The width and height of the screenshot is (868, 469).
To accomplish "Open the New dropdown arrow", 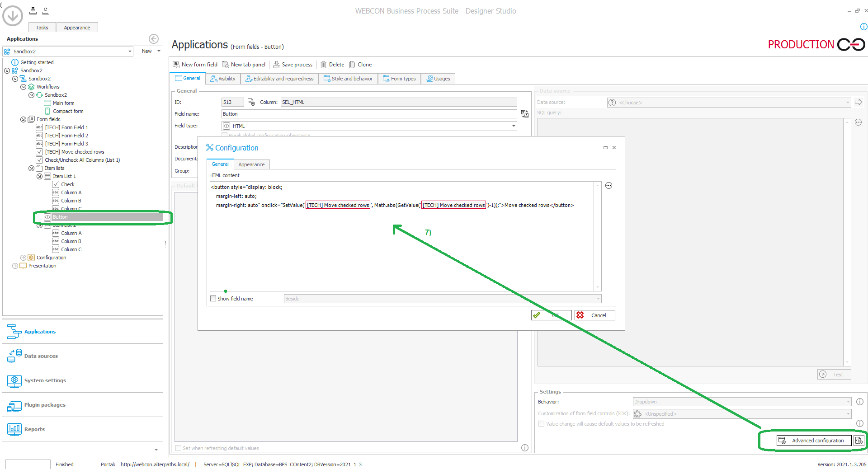I will [x=159, y=51].
